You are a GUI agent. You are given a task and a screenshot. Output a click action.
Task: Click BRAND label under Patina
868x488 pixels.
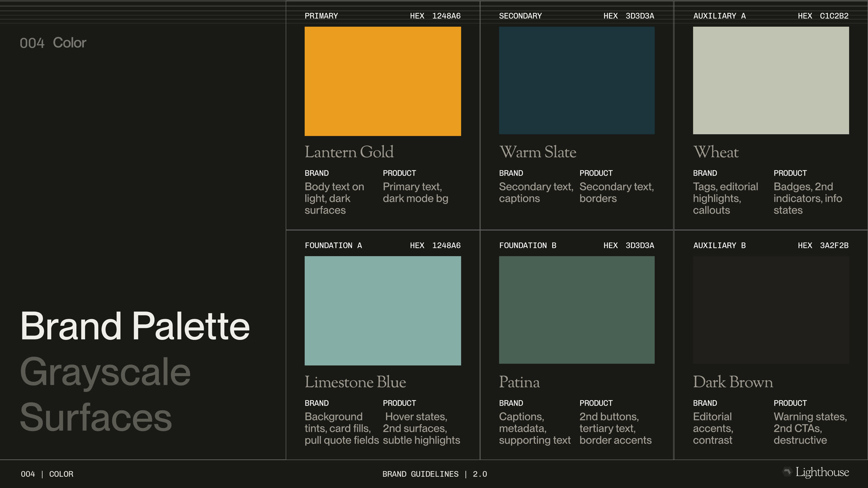511,403
